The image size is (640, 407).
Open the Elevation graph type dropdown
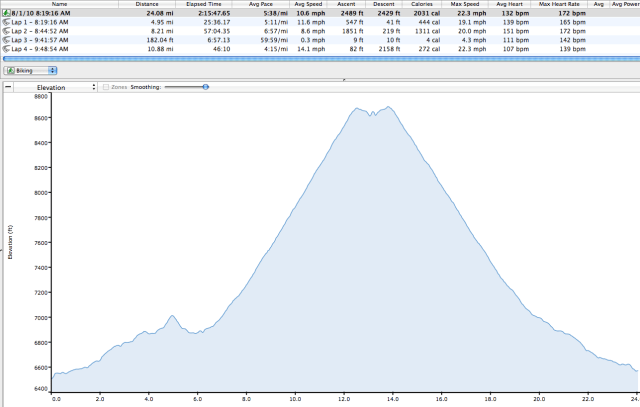(56, 87)
